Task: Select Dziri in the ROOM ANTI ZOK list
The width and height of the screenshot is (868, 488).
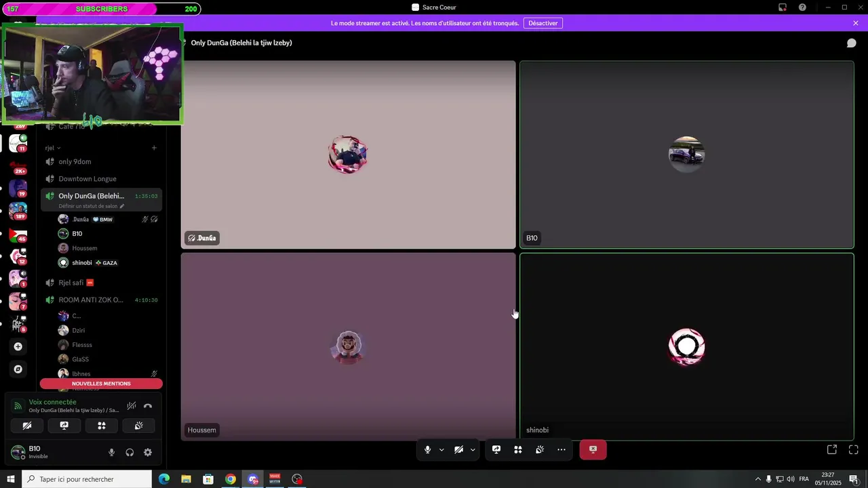Action: click(x=108, y=330)
